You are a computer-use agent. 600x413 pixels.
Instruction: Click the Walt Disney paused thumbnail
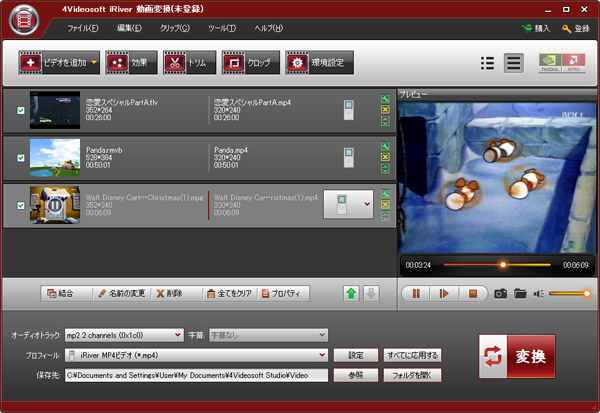pyautogui.click(x=55, y=205)
